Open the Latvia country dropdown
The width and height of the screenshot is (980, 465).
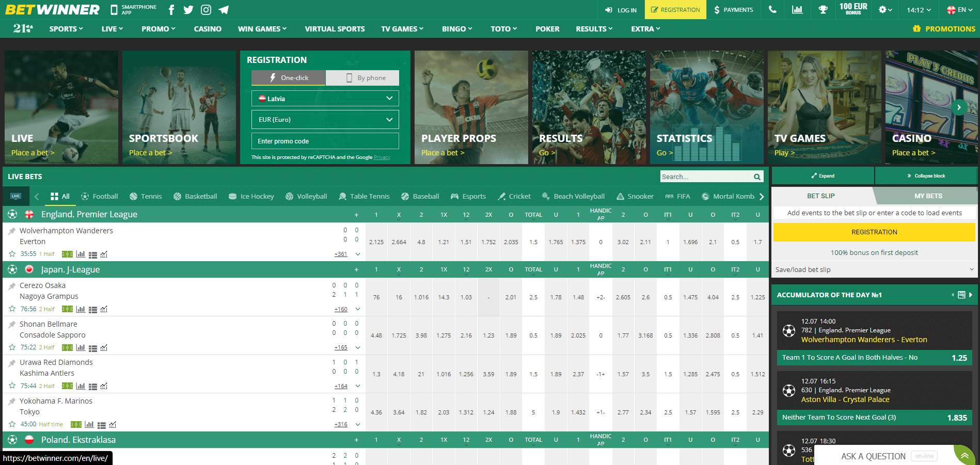coord(325,98)
